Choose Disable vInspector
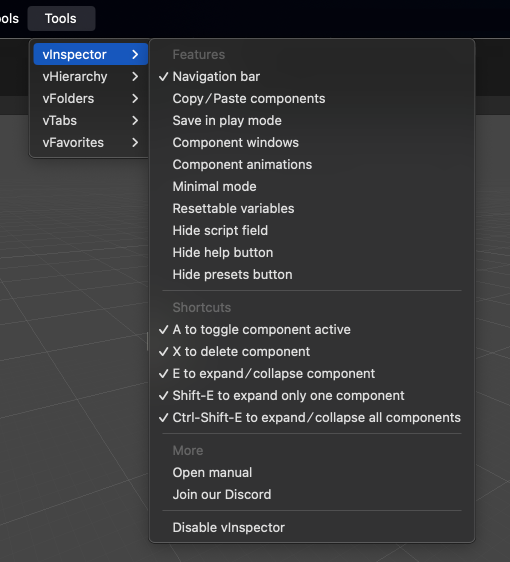The height and width of the screenshot is (562, 510). [x=312, y=528]
